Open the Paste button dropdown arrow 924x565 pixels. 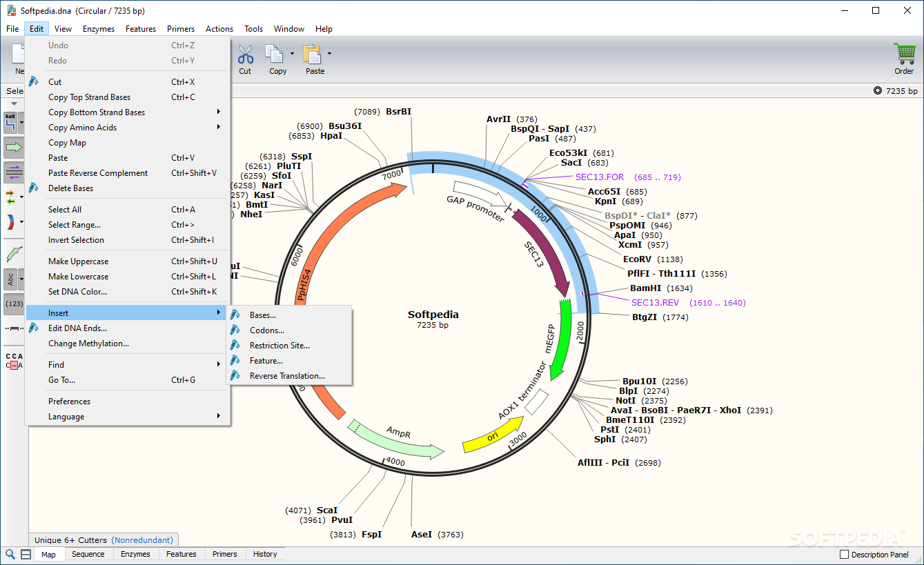pyautogui.click(x=329, y=53)
